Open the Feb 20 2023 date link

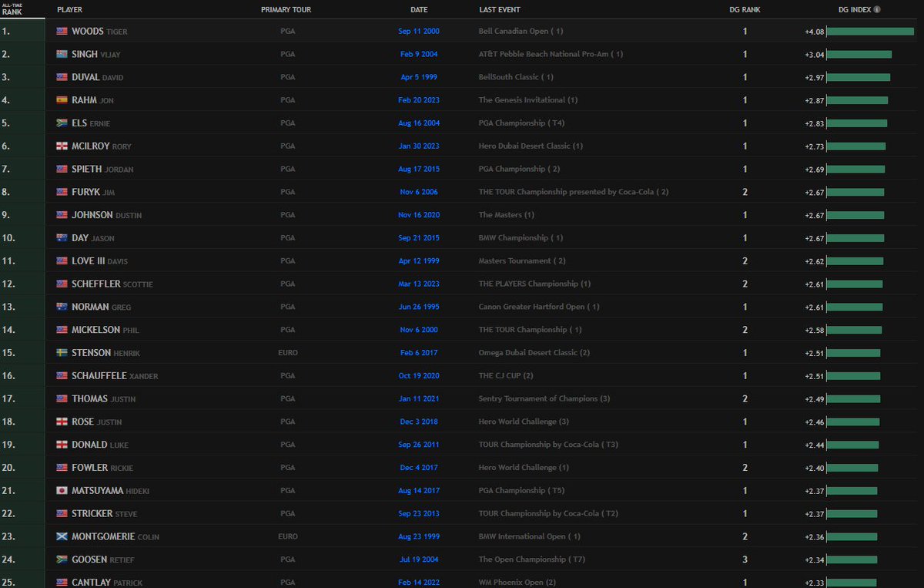click(x=419, y=100)
